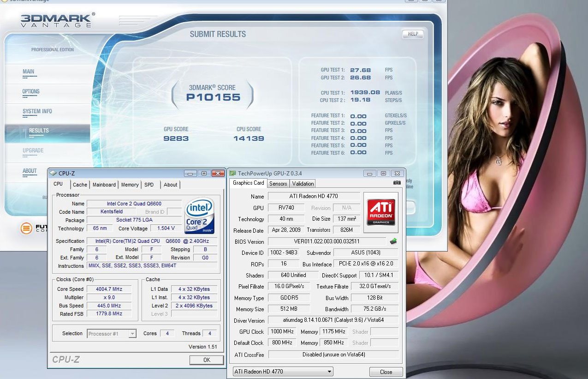Click the Driver Version field in GPU-Z
Viewport: 588px width, 379px height.
point(333,320)
